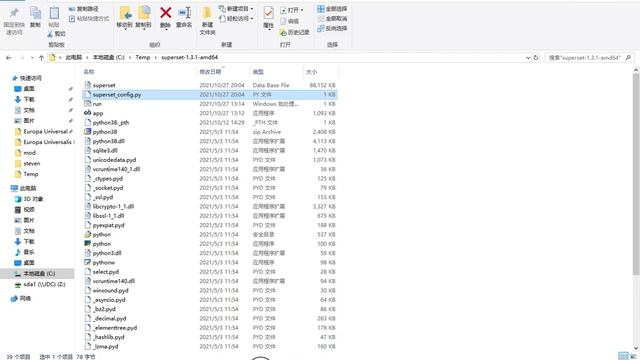Select the winsound.pyd file
The width and height of the screenshot is (640, 360).
(x=210, y=291)
